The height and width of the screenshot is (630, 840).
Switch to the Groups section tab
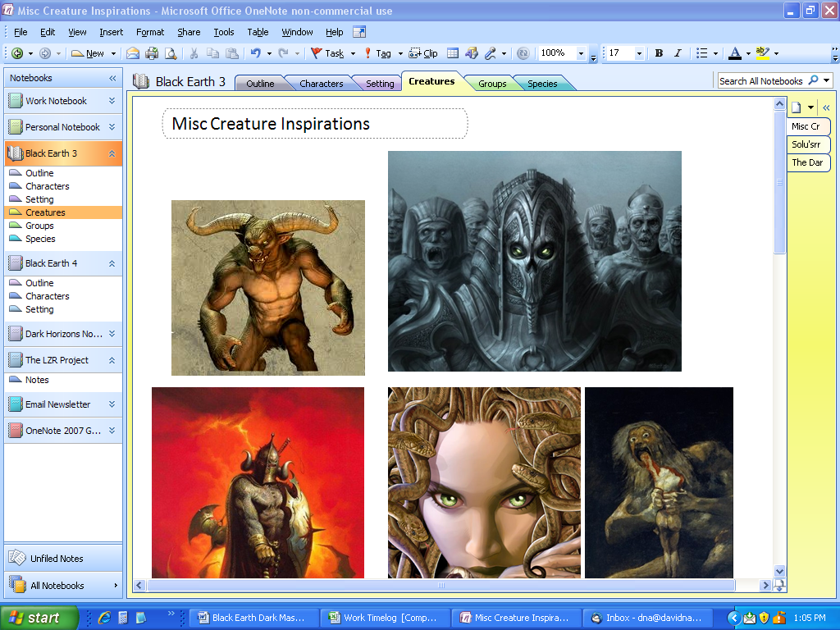point(492,83)
